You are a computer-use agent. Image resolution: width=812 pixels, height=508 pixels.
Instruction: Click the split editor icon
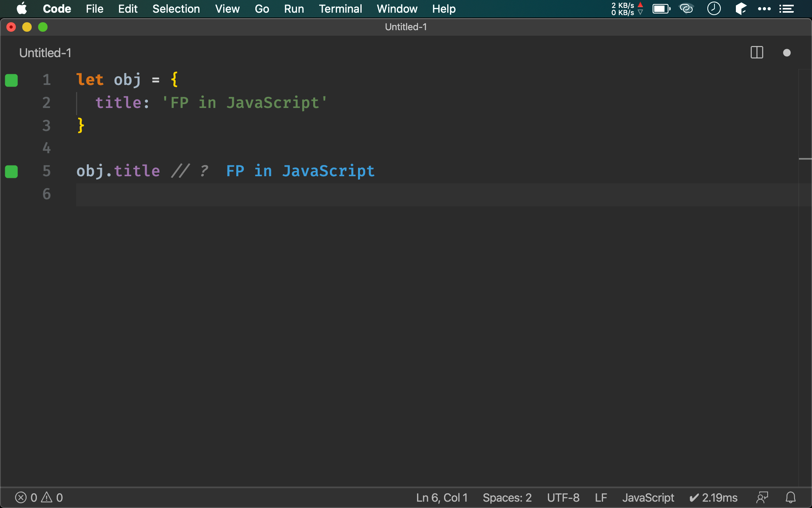pos(756,53)
